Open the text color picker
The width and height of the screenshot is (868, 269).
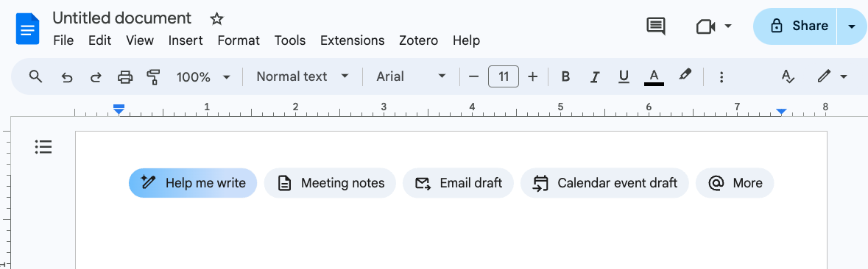click(x=654, y=76)
